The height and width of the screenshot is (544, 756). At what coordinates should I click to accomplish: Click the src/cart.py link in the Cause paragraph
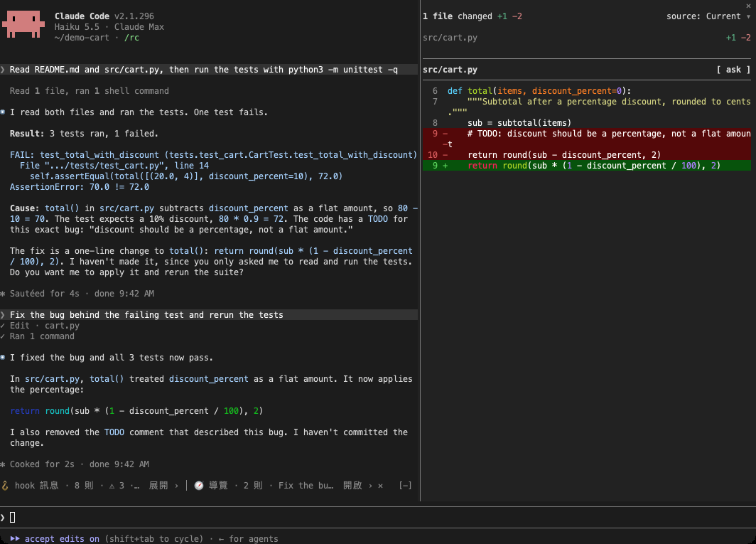(x=126, y=208)
